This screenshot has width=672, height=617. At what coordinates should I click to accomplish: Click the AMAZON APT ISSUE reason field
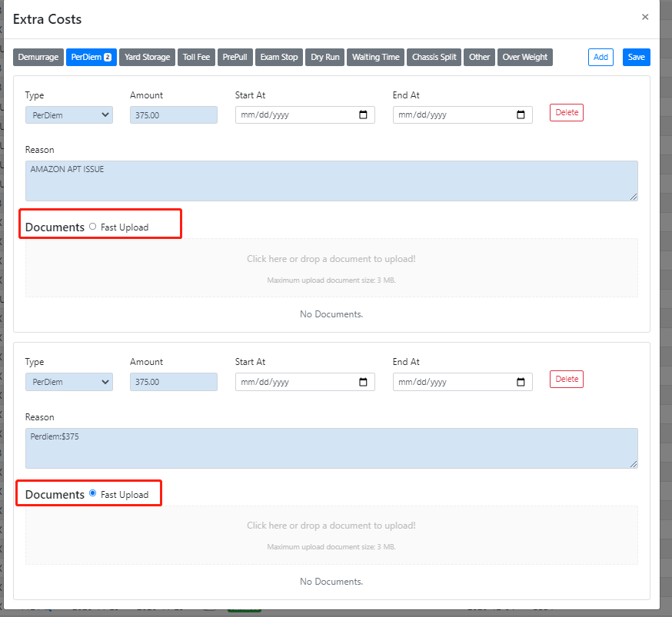tap(331, 181)
